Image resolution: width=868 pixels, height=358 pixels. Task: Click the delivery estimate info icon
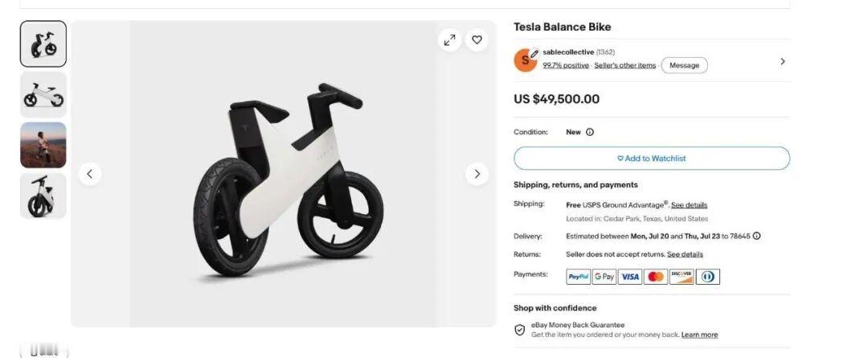coord(757,236)
